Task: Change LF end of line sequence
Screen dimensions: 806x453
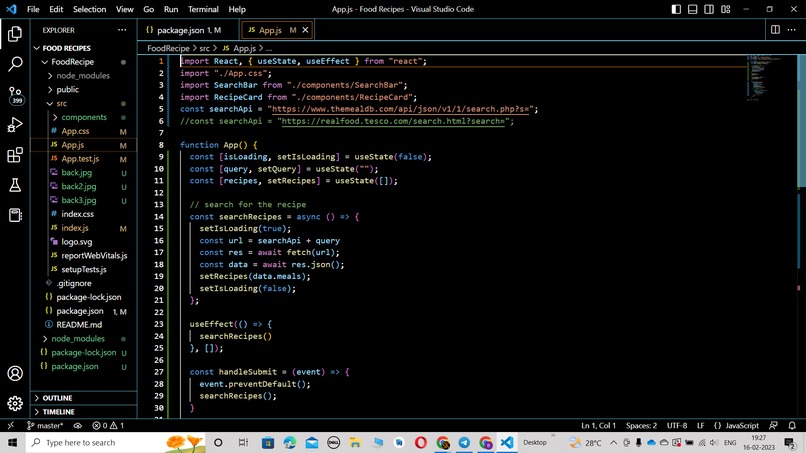Action: (700, 426)
